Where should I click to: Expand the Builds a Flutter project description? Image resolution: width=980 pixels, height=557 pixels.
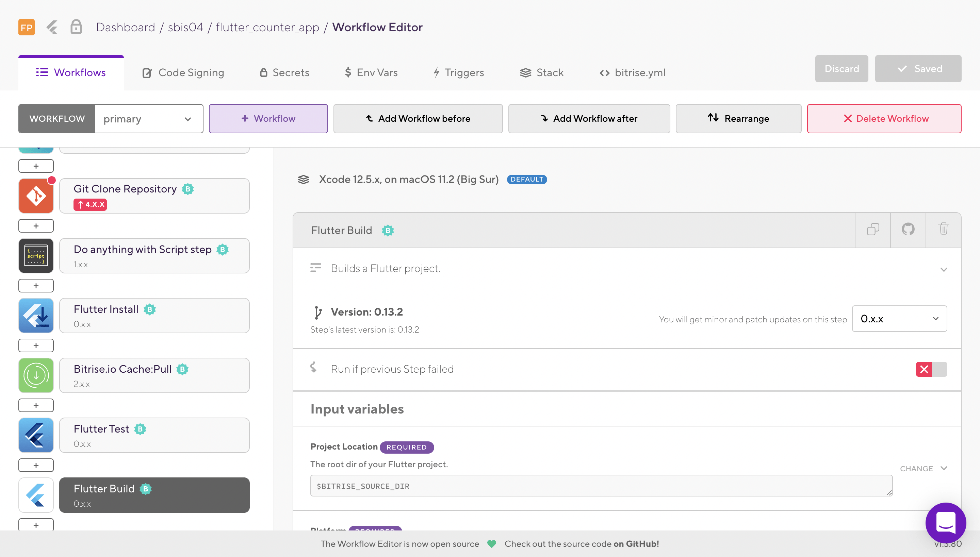944,269
